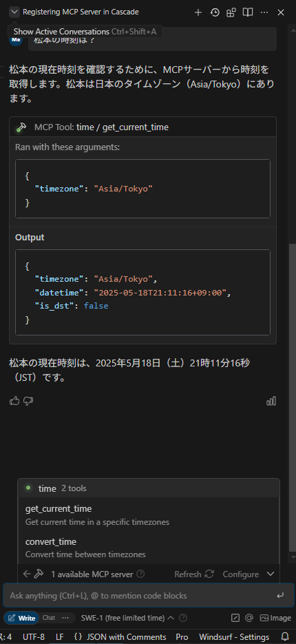The width and height of the screenshot is (296, 644).
Task: Collapse the MCP server panel chevron
Action: click(270, 574)
